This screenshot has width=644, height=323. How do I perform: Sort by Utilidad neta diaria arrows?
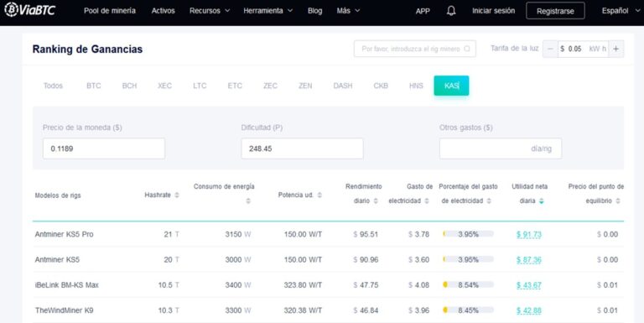[542, 201]
